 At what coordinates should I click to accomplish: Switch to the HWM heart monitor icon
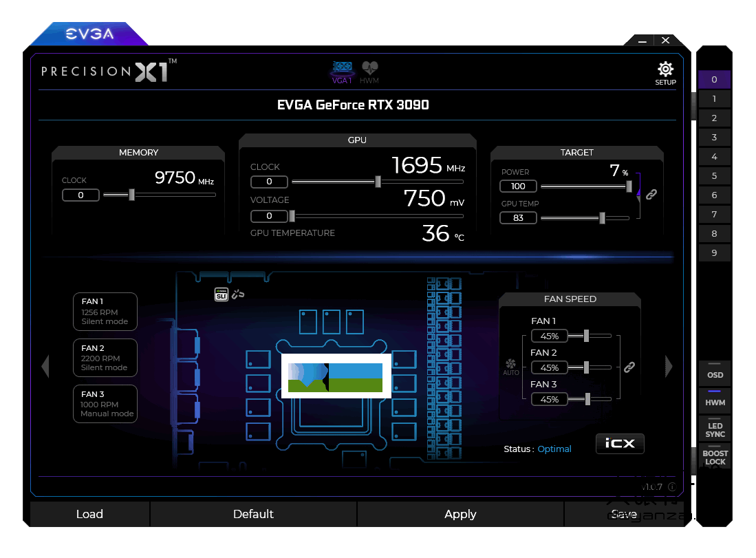coord(369,72)
